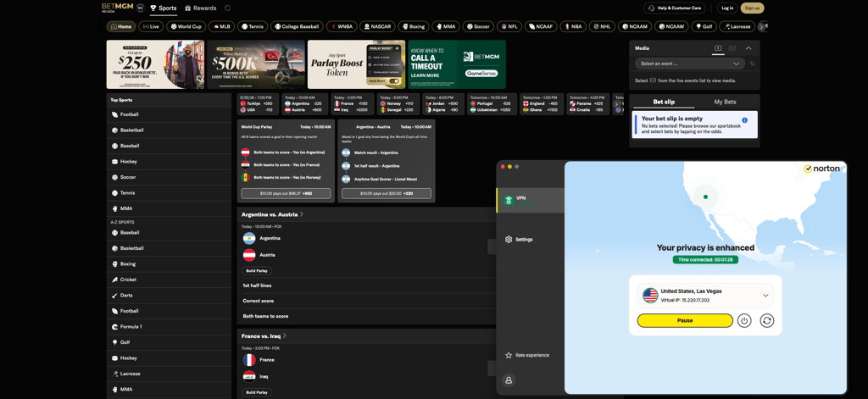Screen dimensions: 868x399
Task: Select the My Bets tab
Action: pyautogui.click(x=726, y=102)
